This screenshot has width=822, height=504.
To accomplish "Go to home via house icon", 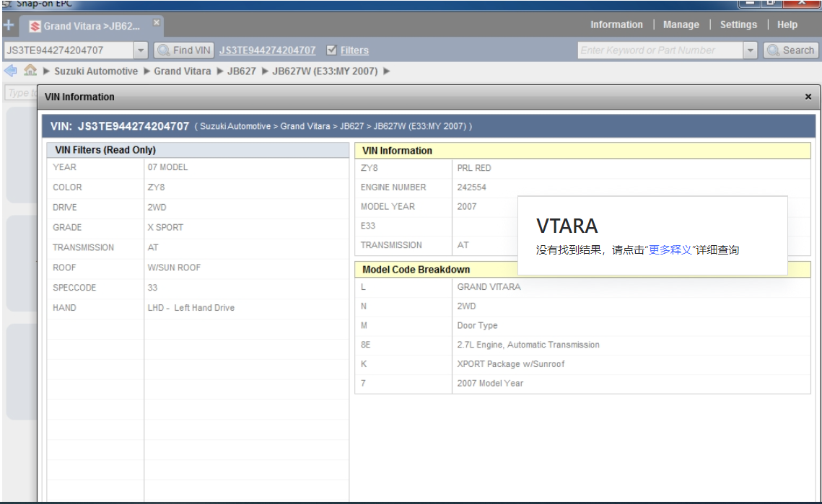I will coord(30,70).
